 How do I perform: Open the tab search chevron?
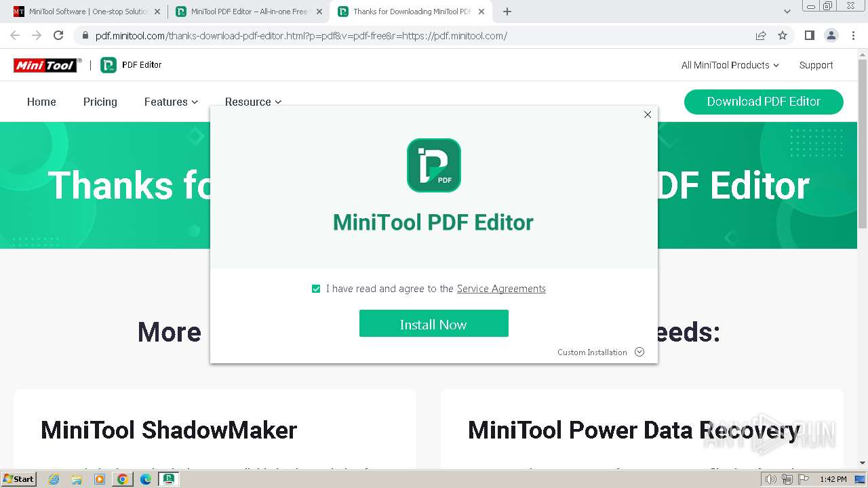tap(787, 12)
